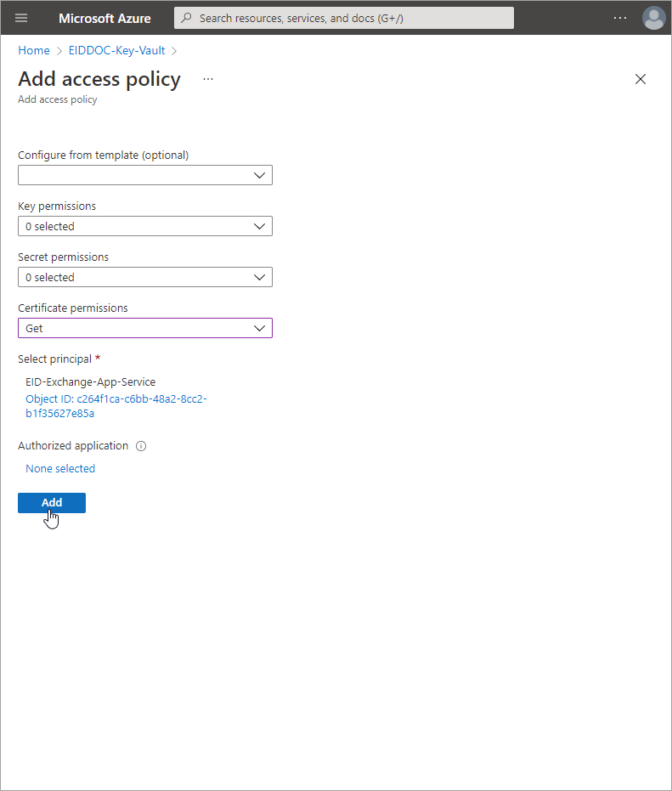Open the Key permissions dropdown
672x791 pixels.
(145, 226)
